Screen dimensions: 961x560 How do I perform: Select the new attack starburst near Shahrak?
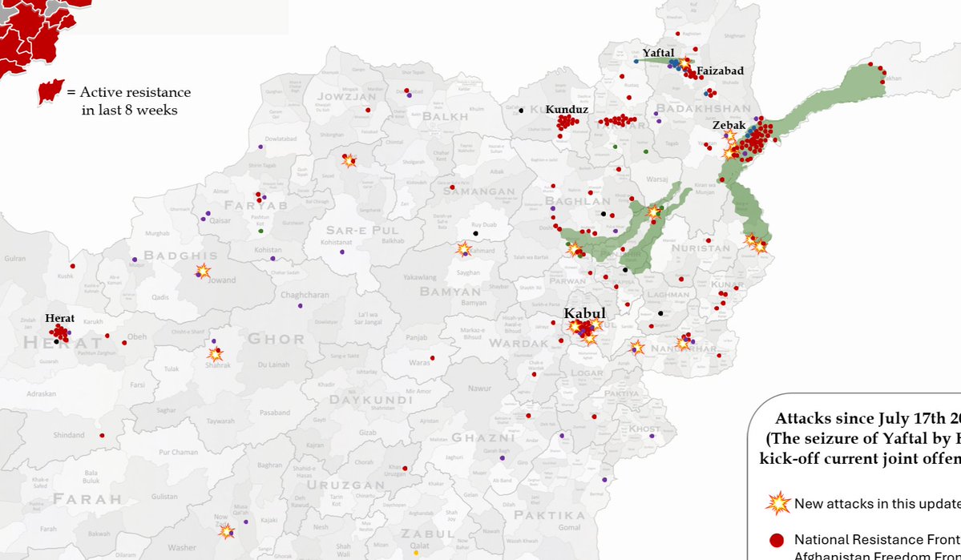(215, 353)
